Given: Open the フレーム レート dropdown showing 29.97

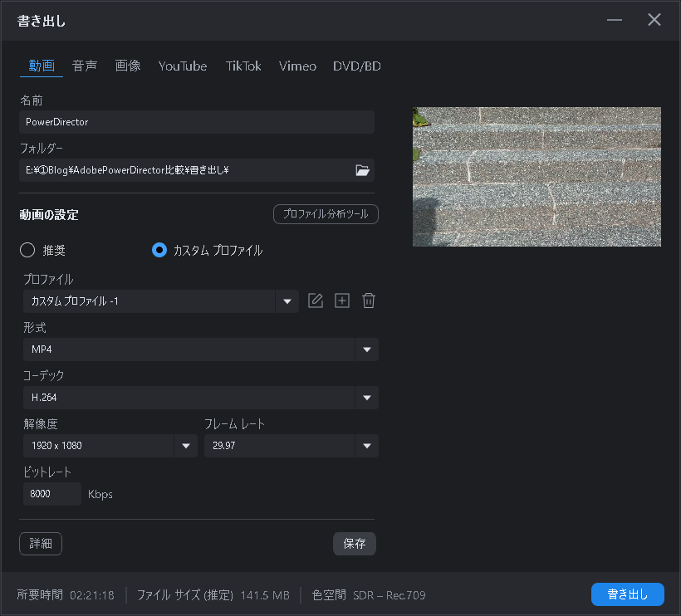Looking at the screenshot, I should coord(366,446).
